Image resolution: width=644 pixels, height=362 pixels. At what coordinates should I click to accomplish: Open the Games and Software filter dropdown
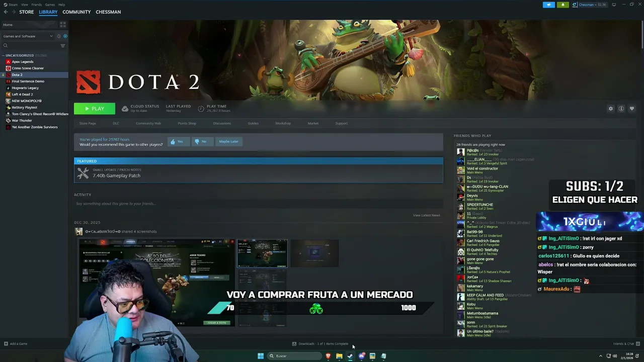28,36
